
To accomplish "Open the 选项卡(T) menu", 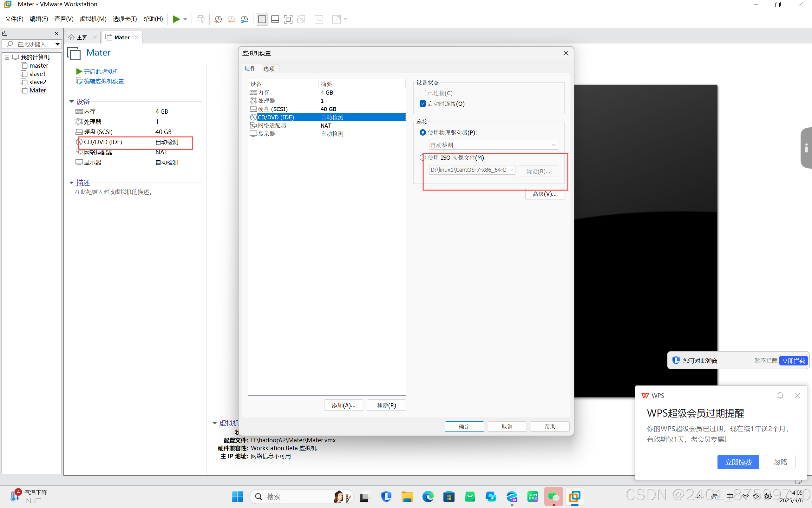I will tap(125, 19).
